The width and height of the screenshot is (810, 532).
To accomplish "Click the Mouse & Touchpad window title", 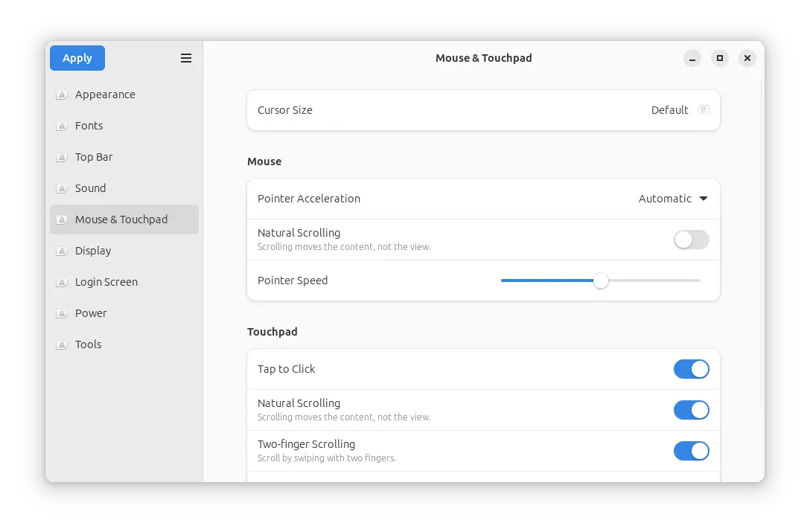I will [483, 58].
